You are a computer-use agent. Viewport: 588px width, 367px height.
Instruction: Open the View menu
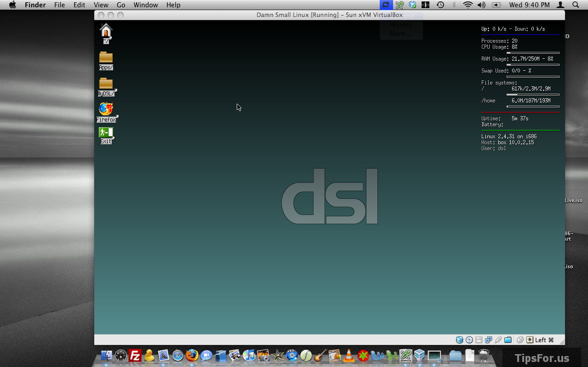(101, 5)
